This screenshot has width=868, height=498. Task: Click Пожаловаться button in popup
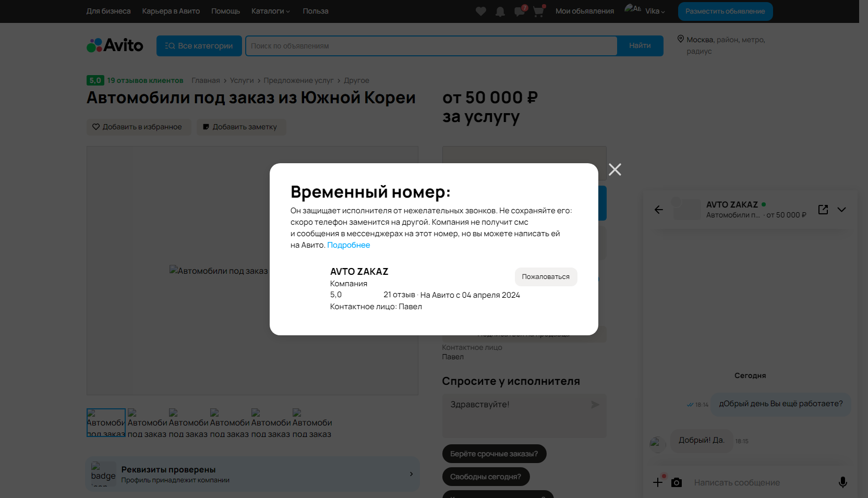[546, 277]
